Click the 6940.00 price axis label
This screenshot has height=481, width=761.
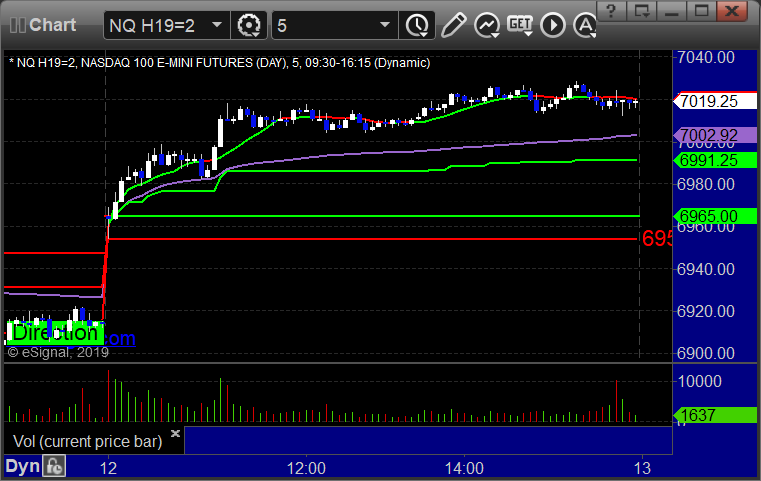coord(706,269)
